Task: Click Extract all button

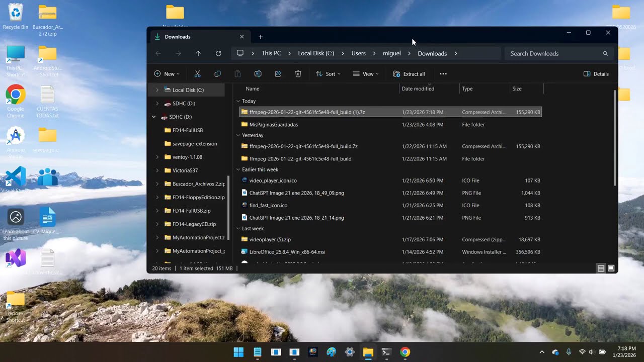Action: point(409,74)
